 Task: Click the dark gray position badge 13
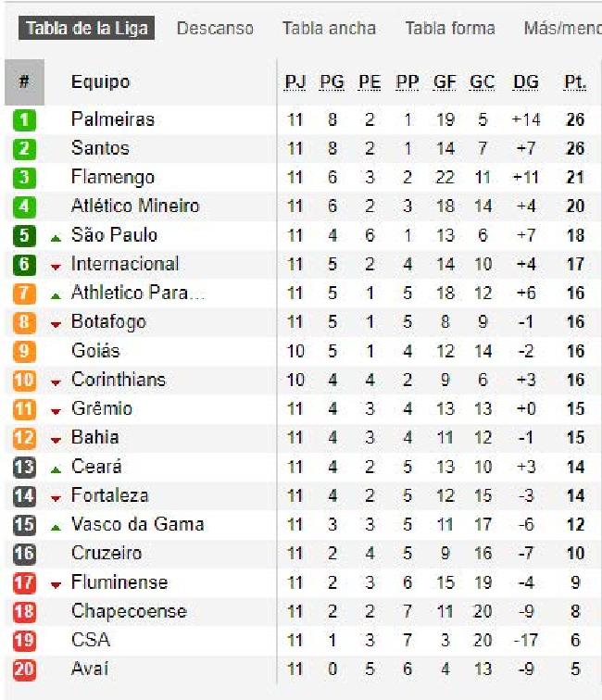pos(24,467)
